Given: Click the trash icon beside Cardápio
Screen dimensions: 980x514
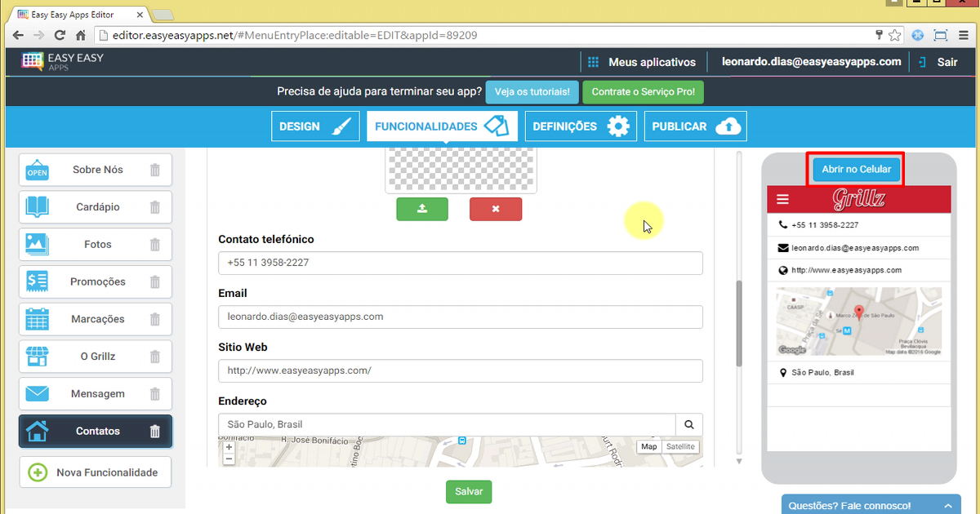Looking at the screenshot, I should (155, 207).
